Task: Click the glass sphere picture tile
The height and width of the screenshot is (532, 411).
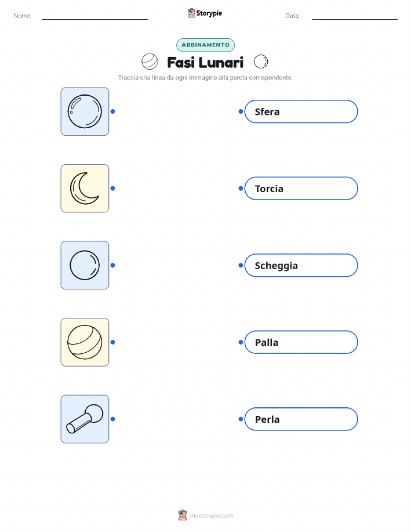Action: [85, 111]
